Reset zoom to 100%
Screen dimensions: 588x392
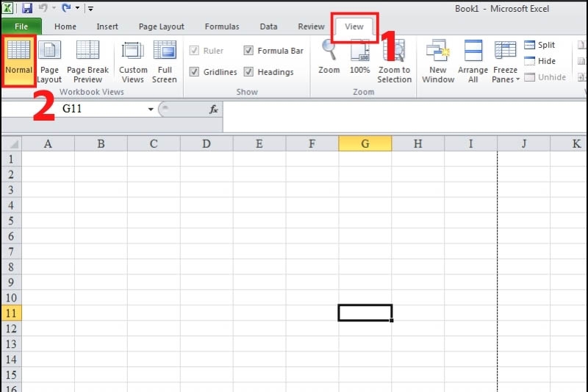point(359,57)
